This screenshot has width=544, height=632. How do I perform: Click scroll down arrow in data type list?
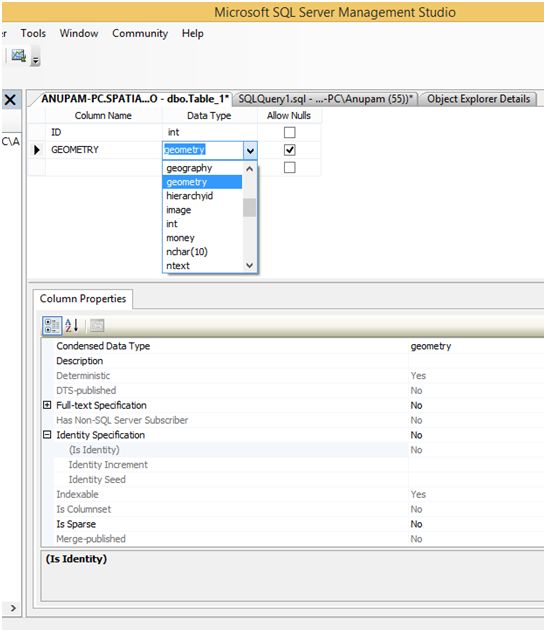pyautogui.click(x=249, y=265)
